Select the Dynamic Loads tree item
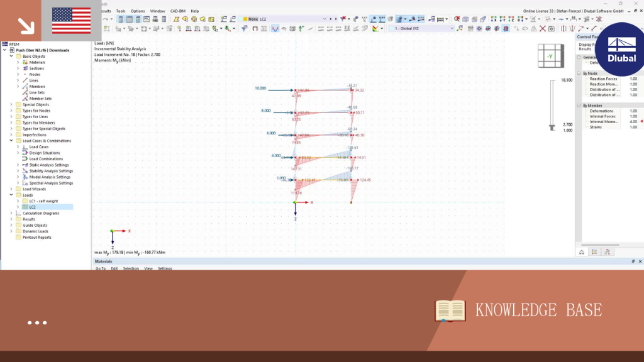This screenshot has height=362, width=644. (x=35, y=231)
